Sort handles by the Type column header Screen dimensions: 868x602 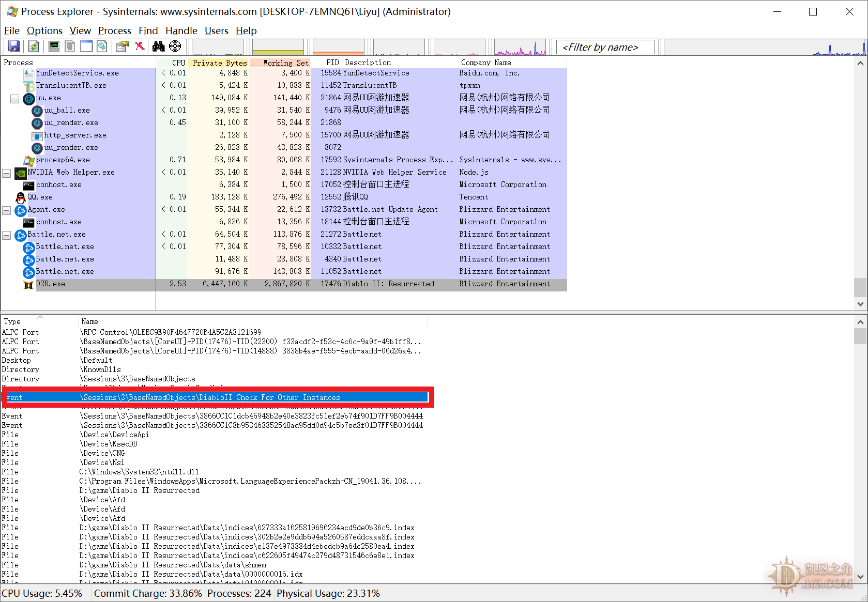(40, 321)
